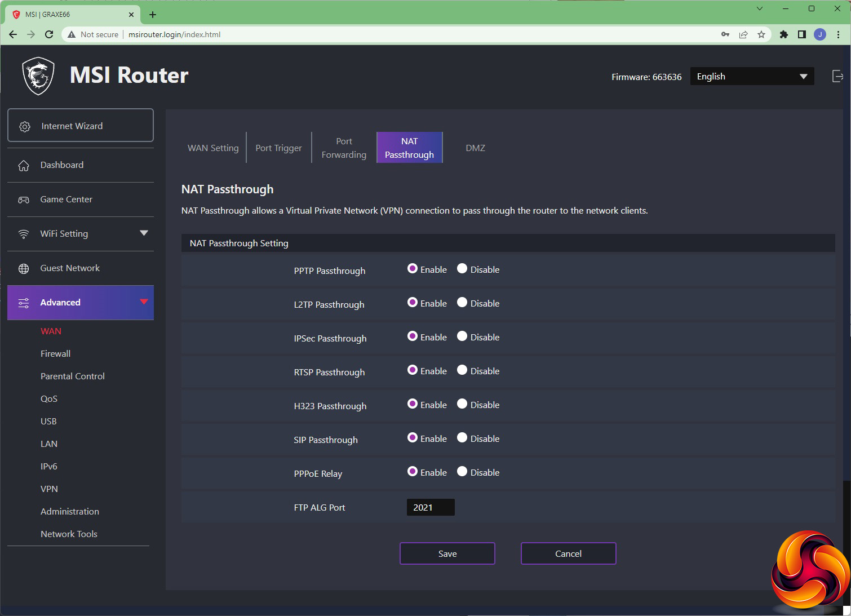Open the QoS submenu item
This screenshot has height=616, width=851.
pos(49,399)
